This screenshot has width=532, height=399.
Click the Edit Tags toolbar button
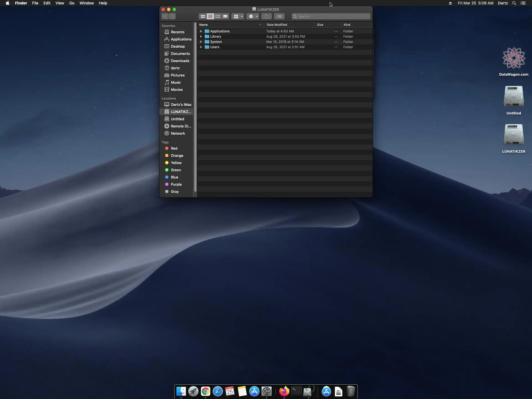pyautogui.click(x=279, y=16)
